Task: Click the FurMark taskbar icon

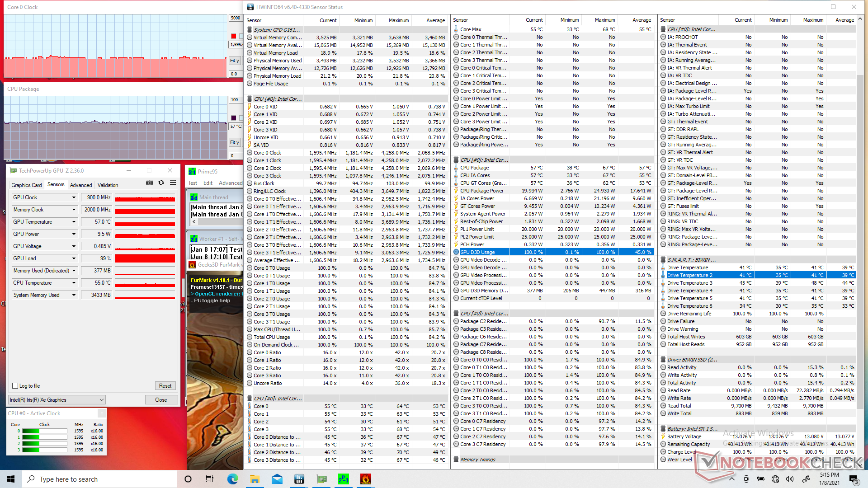Action: (x=366, y=479)
